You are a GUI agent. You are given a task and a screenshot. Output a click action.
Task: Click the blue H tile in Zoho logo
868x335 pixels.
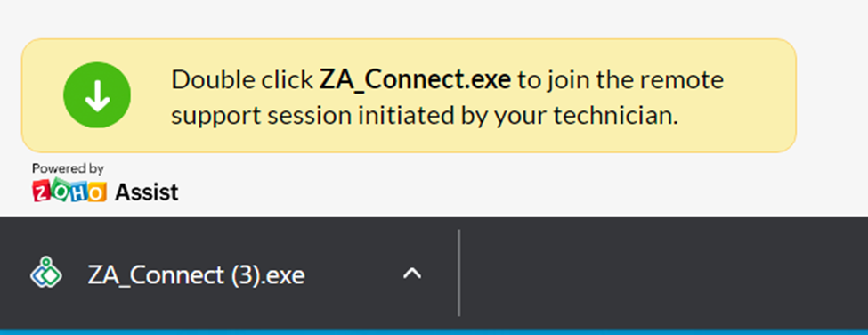78,191
